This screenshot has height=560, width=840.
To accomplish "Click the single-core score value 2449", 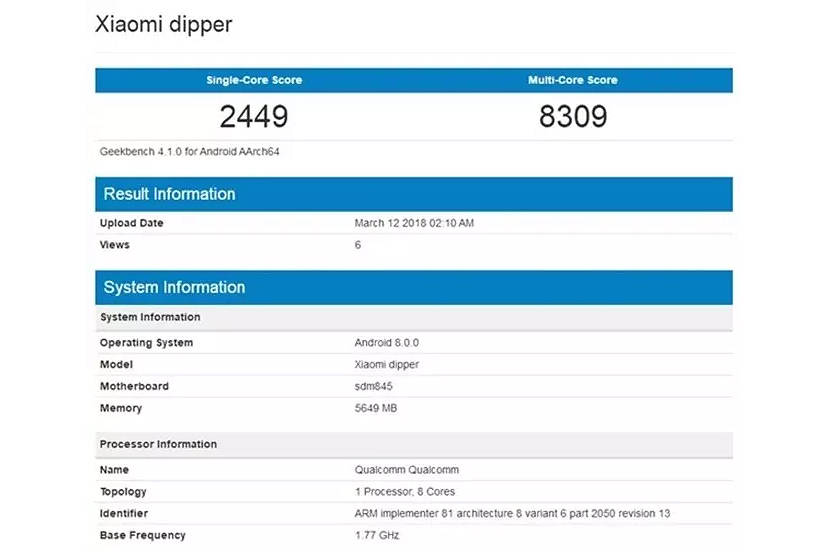I will point(254,117).
